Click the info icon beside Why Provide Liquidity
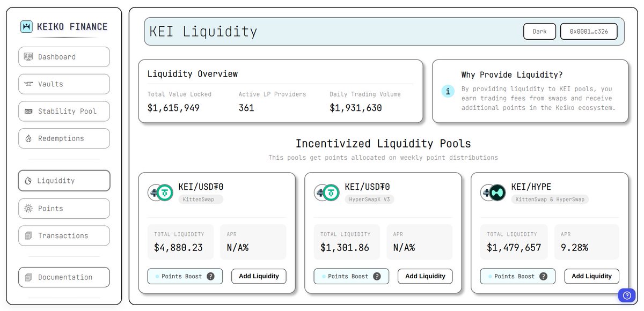 448,91
